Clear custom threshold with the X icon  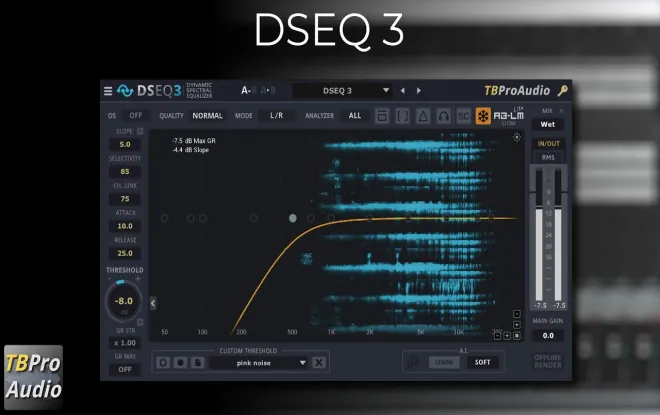pos(319,362)
